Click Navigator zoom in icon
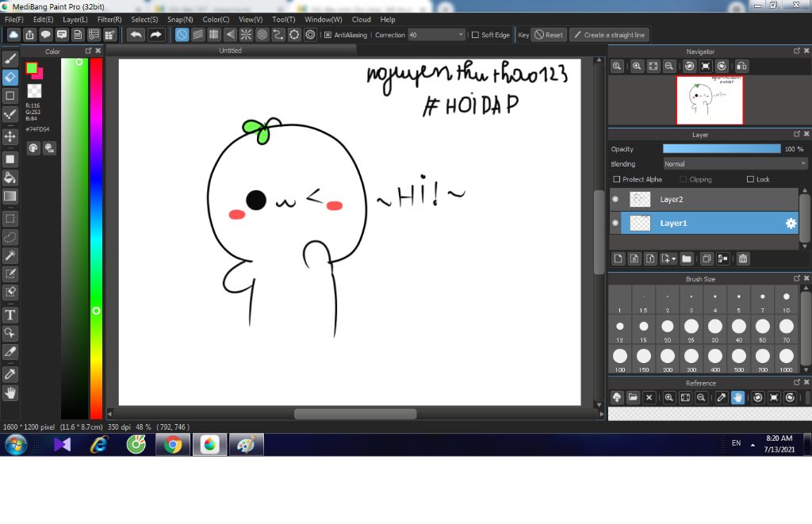 (x=637, y=67)
